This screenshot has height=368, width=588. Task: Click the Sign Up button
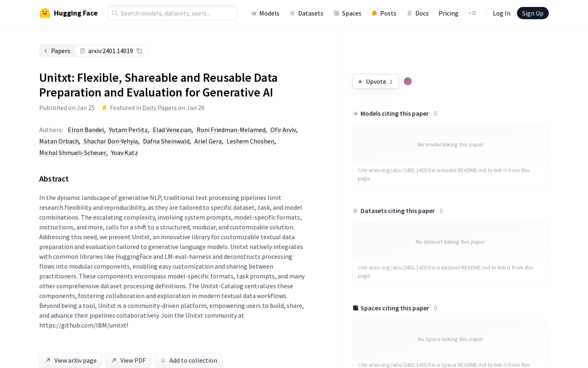click(x=532, y=13)
